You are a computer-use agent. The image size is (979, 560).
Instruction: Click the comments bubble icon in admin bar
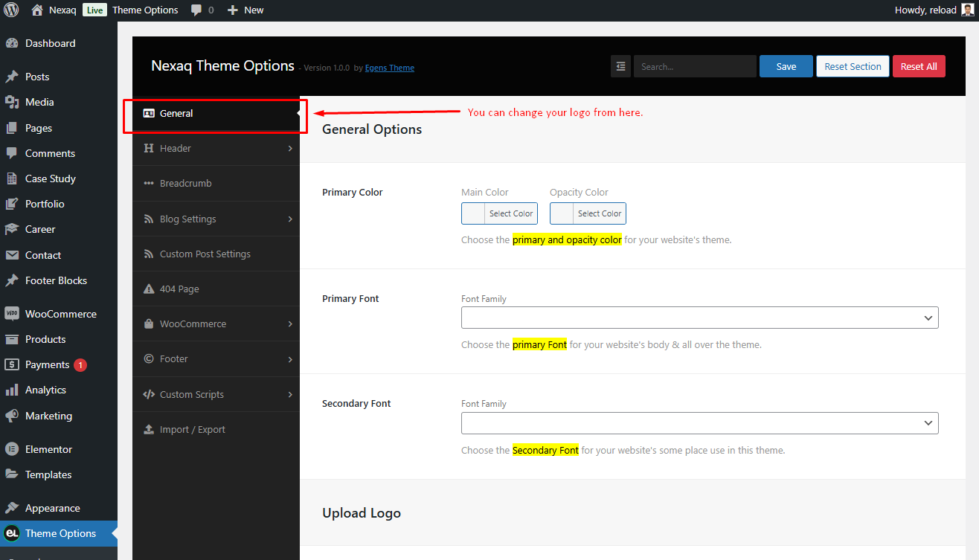point(196,10)
